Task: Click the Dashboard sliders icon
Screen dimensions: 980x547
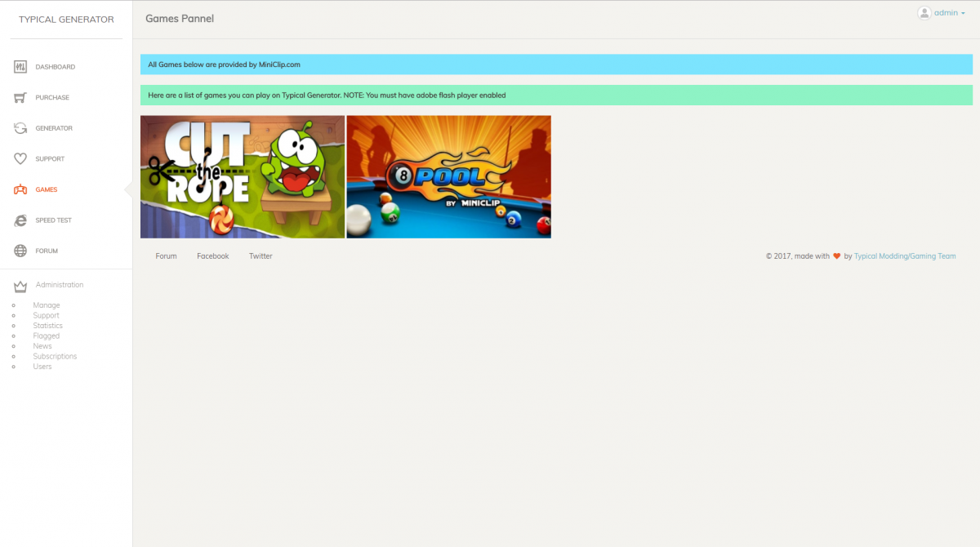Action: click(21, 67)
